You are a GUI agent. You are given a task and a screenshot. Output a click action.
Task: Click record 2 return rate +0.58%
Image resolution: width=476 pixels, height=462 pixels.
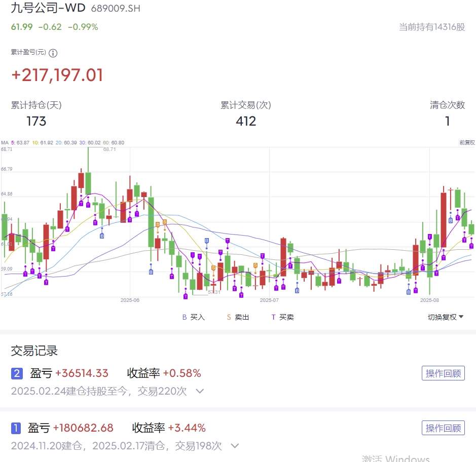coord(182,373)
